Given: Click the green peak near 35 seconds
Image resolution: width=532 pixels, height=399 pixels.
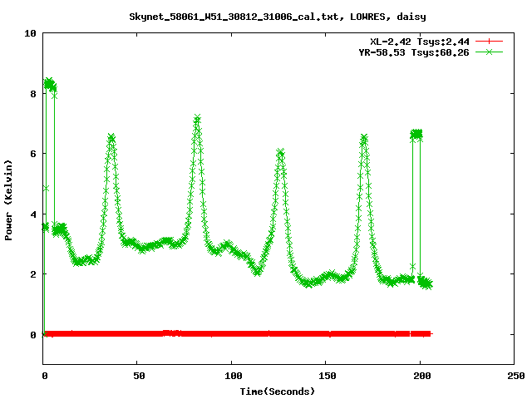Looking at the screenshot, I should [111, 138].
